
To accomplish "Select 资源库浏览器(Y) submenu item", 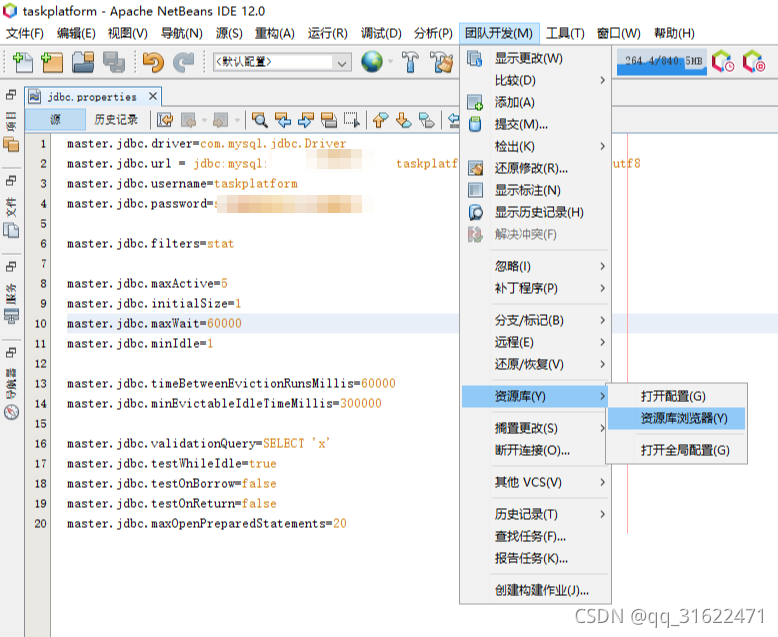I will [676, 418].
